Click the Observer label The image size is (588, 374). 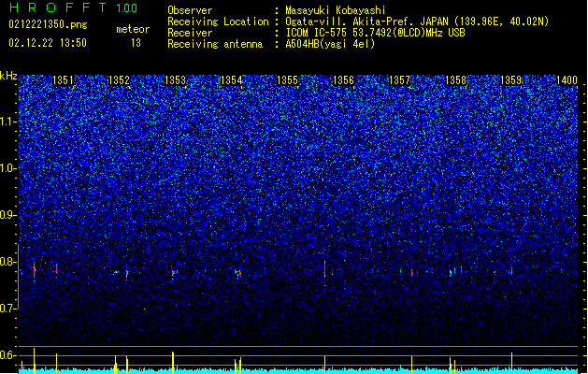pyautogui.click(x=190, y=10)
